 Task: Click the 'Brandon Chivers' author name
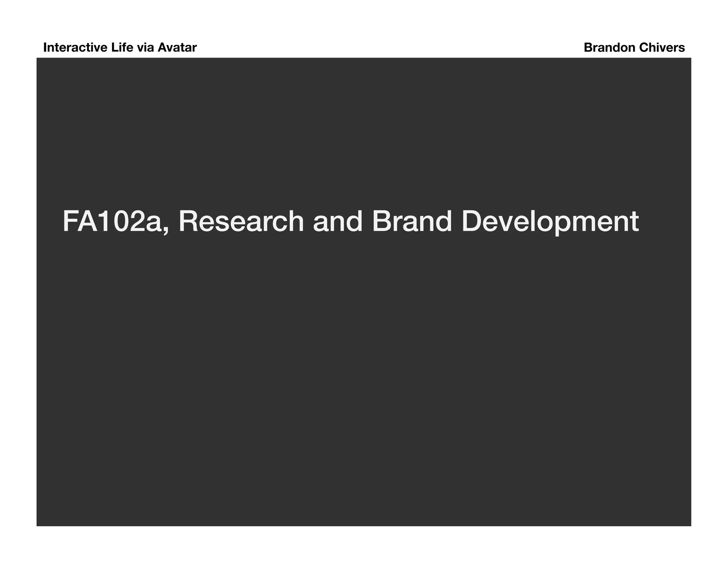tap(634, 48)
